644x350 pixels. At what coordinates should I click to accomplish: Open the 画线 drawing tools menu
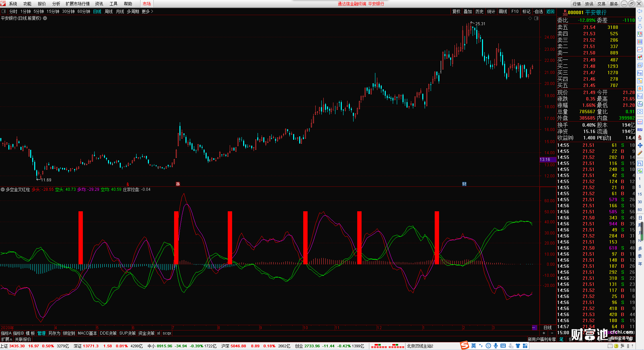coord(503,11)
